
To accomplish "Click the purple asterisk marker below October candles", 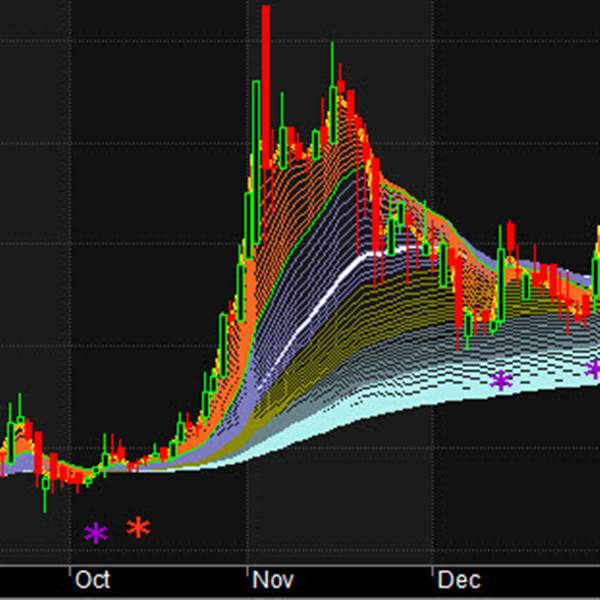I will click(x=96, y=533).
